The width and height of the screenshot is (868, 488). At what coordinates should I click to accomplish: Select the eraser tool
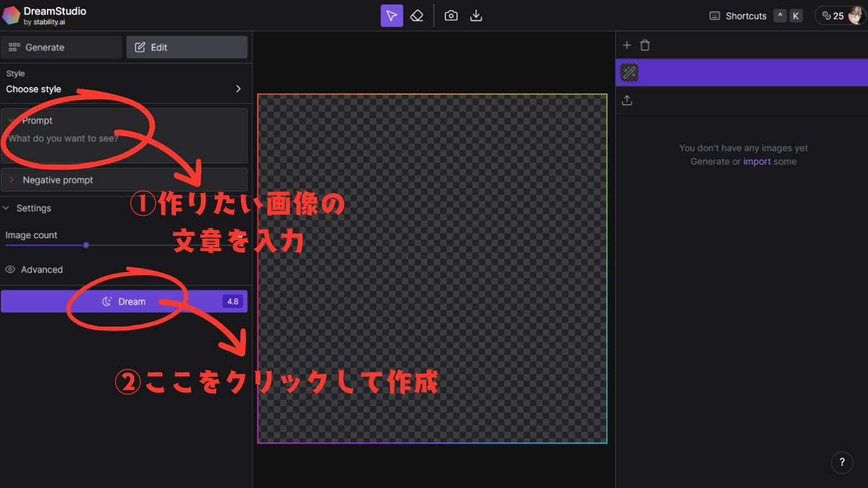click(417, 16)
